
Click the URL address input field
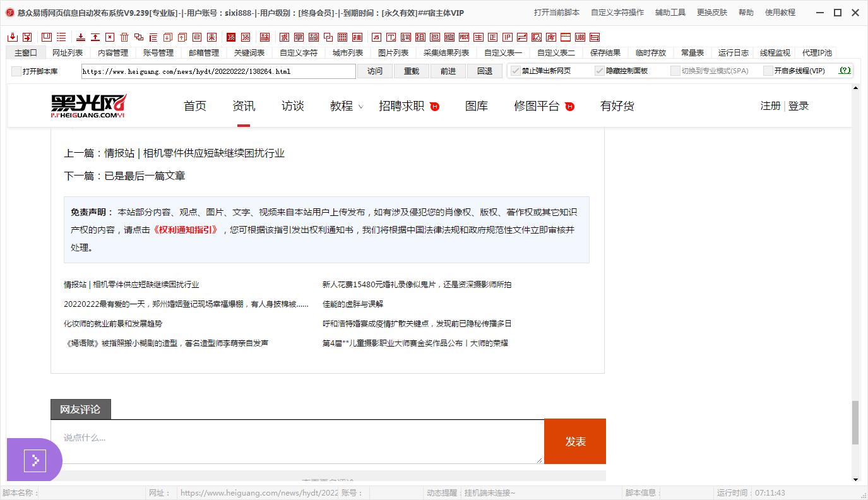218,71
